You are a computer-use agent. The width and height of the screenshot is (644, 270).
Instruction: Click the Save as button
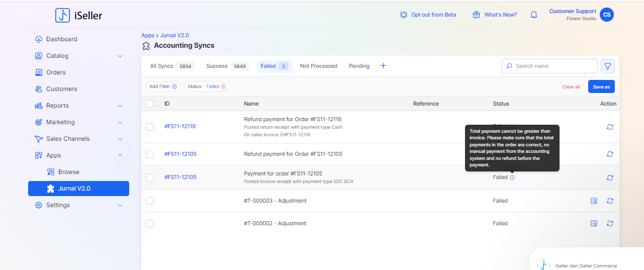point(601,86)
